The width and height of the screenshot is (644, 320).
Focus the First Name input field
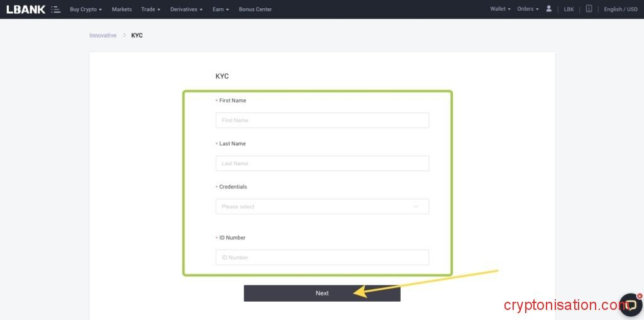[322, 120]
